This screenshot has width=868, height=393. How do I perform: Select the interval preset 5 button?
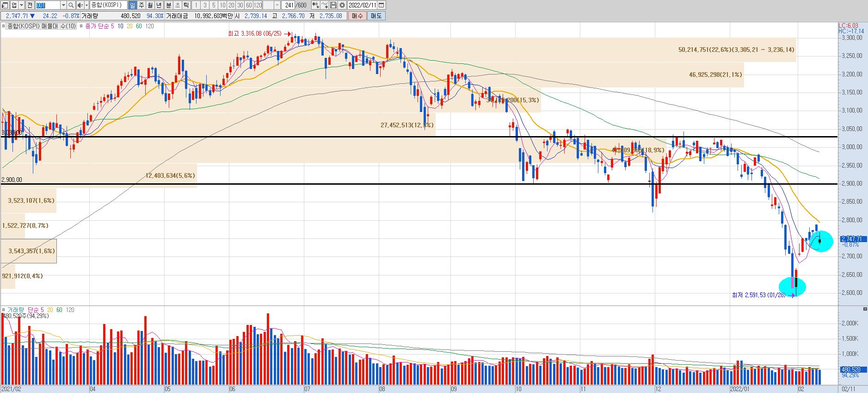pyautogui.click(x=214, y=5)
